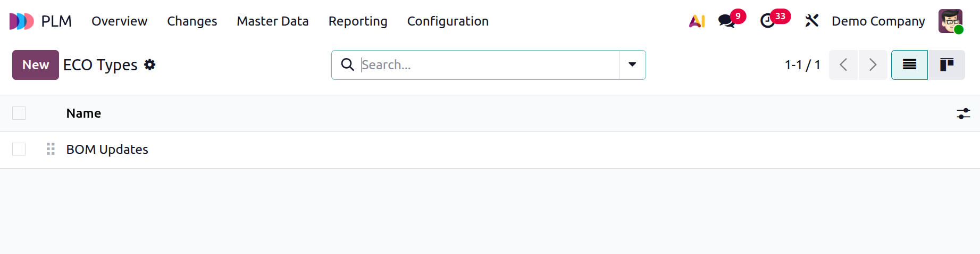Create a New ECO type
The image size is (980, 254).
click(x=36, y=65)
